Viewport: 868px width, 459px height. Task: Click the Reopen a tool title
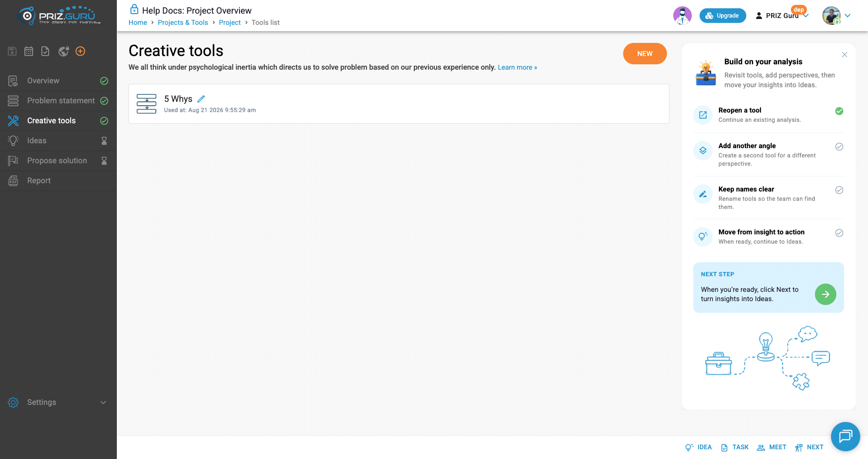pos(740,110)
